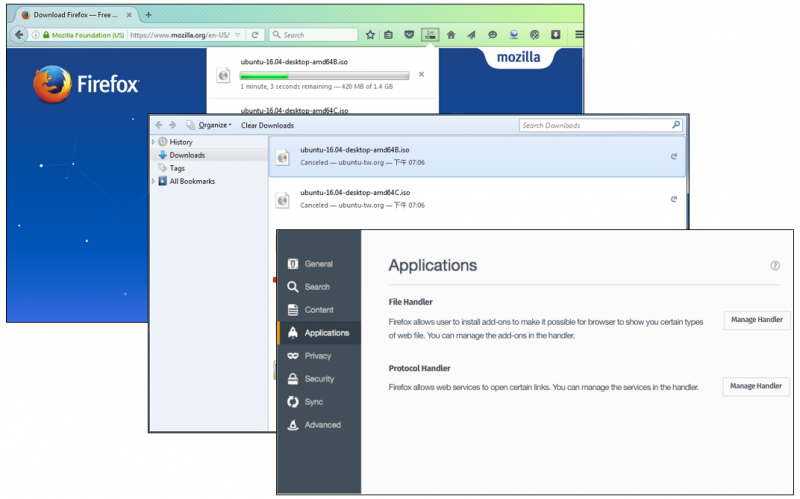Image resolution: width=800 pixels, height=499 pixels.
Task: Expand the History tree node
Action: point(153,142)
